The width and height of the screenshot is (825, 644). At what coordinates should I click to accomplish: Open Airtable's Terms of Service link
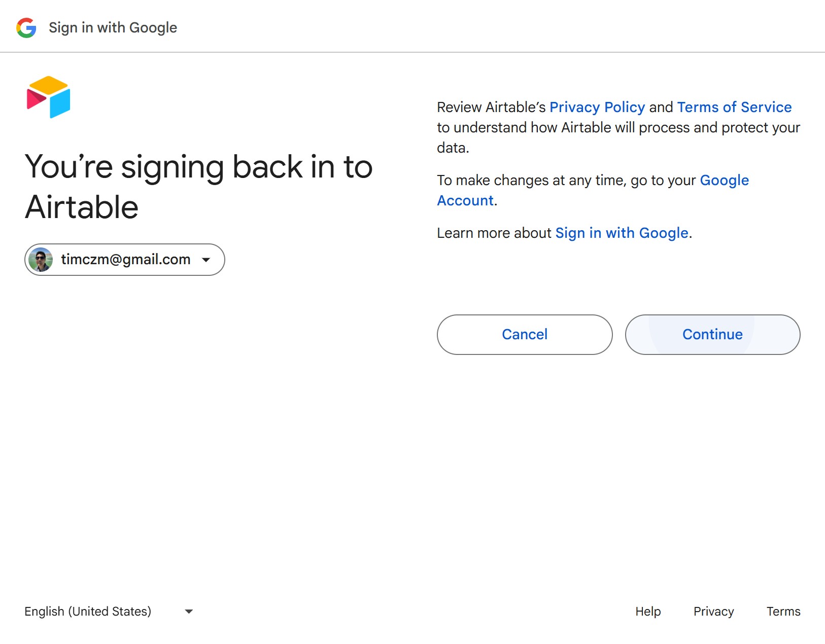click(734, 107)
